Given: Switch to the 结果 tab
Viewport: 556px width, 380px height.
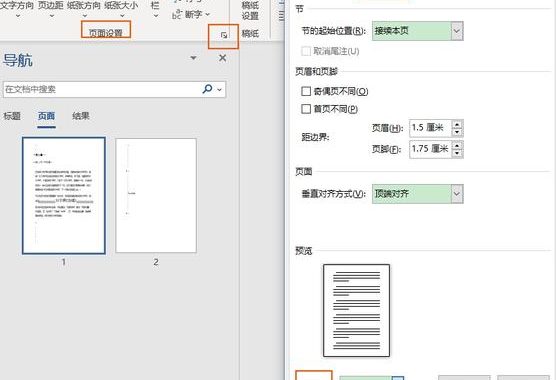Looking at the screenshot, I should (x=80, y=116).
